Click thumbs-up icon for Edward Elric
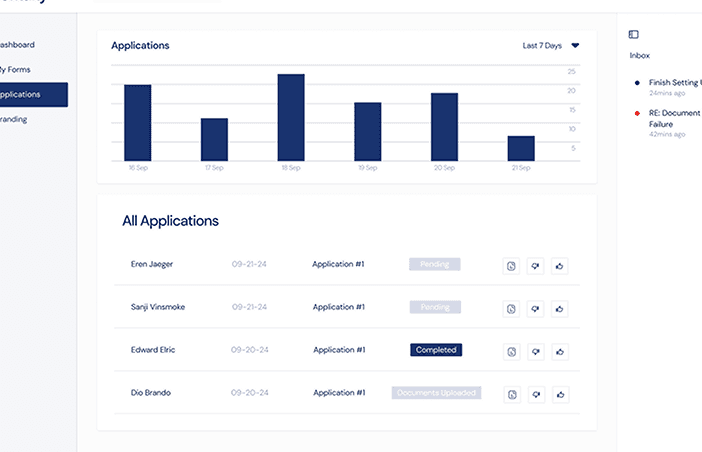This screenshot has width=702, height=452. 560,352
